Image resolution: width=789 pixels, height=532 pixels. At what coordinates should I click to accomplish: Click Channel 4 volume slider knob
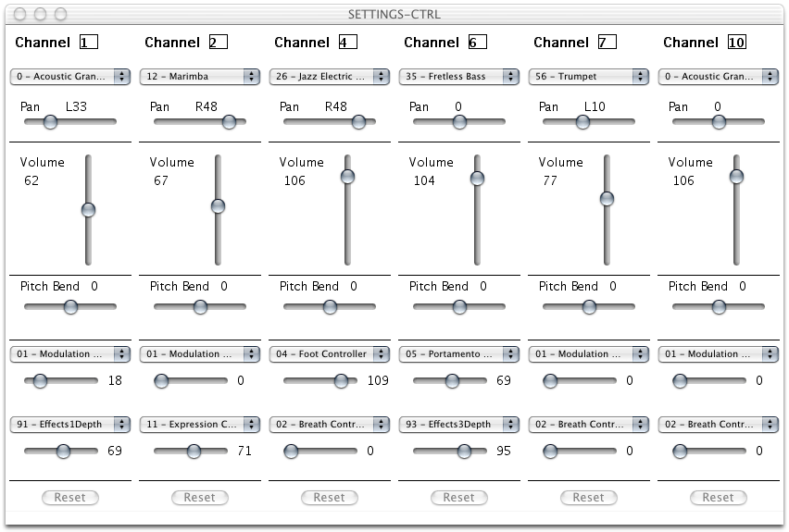pyautogui.click(x=347, y=177)
